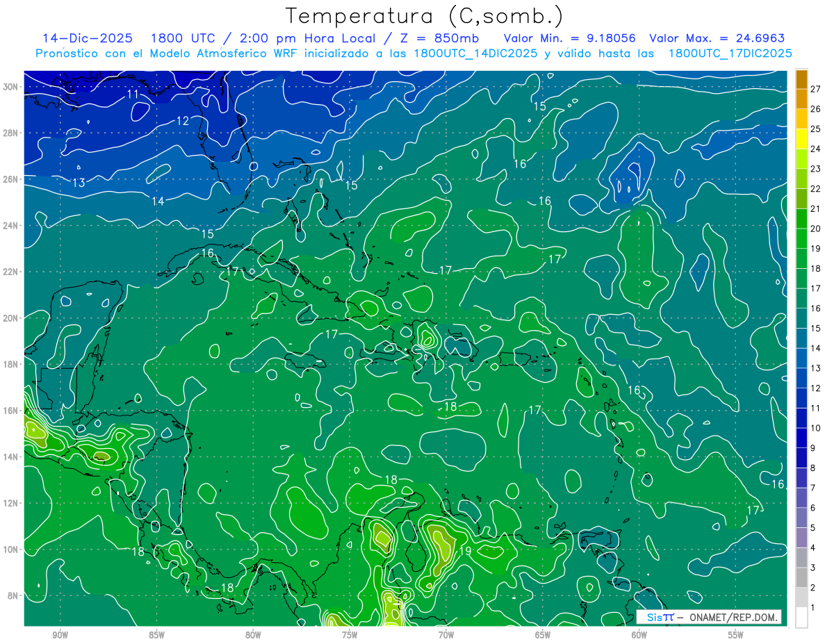The image size is (834, 644).
Task: Click the 75W longitude axis label
Action: [350, 635]
